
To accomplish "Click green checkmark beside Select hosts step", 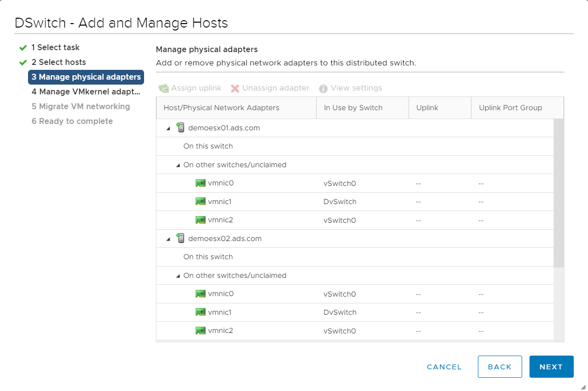I will coord(23,62).
